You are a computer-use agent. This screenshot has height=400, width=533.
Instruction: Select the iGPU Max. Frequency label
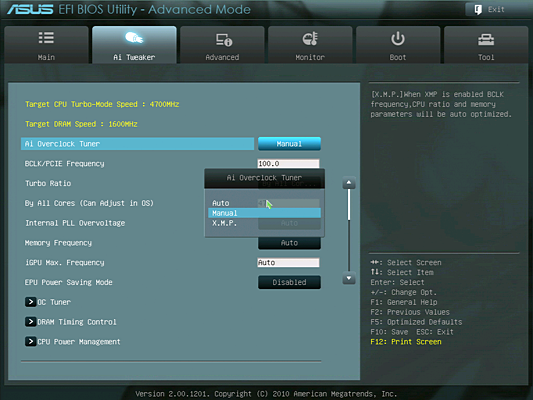pyautogui.click(x=65, y=262)
